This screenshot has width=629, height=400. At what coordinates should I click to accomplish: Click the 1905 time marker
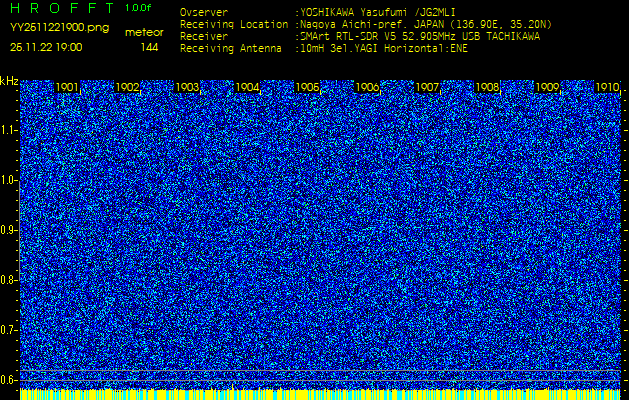click(x=307, y=87)
